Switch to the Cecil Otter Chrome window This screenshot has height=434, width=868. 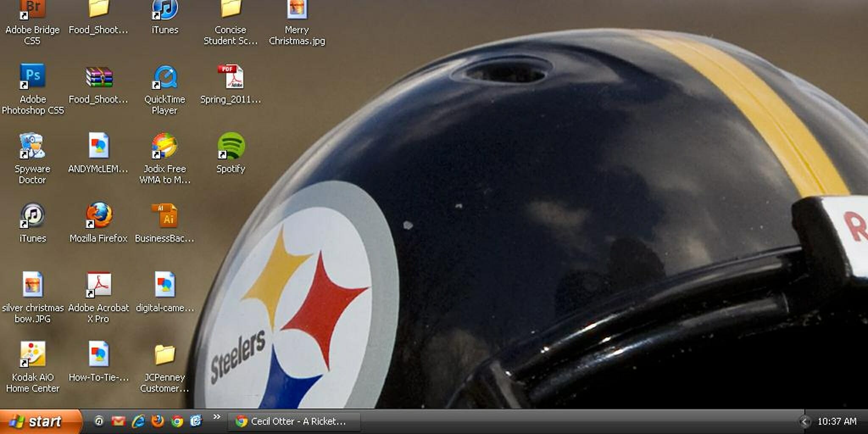click(292, 422)
